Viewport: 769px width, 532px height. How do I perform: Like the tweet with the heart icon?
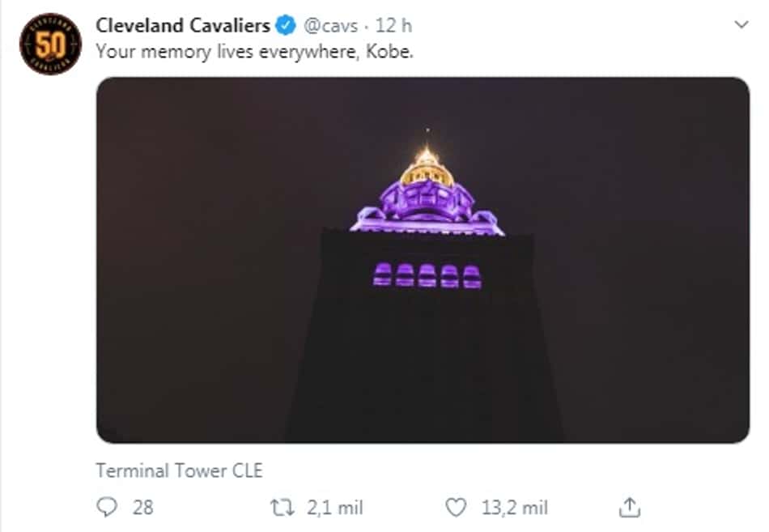pos(456,508)
